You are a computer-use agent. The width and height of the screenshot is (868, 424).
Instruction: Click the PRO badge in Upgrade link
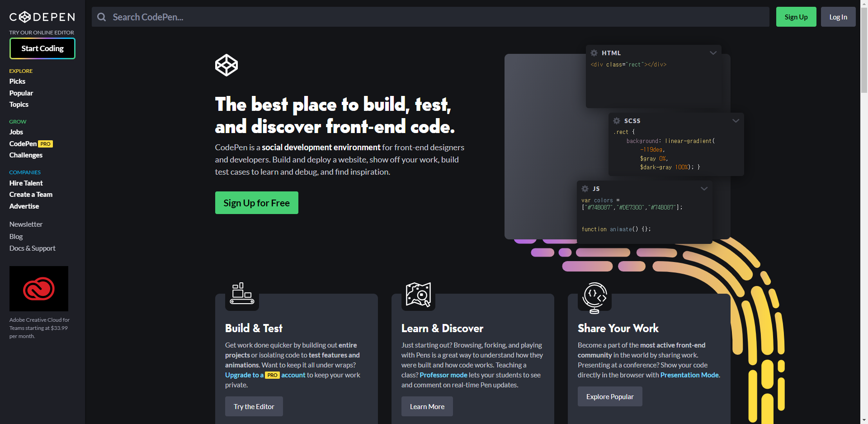click(272, 375)
